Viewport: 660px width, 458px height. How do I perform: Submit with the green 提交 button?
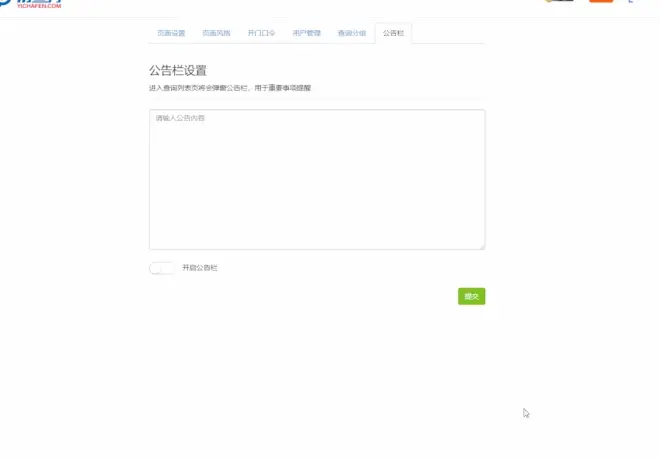pyautogui.click(x=471, y=296)
